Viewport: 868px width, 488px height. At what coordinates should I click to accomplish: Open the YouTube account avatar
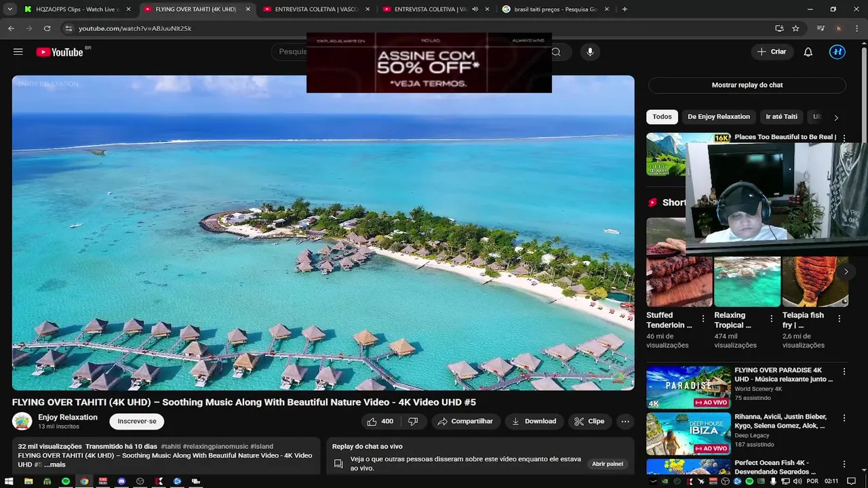pos(837,52)
